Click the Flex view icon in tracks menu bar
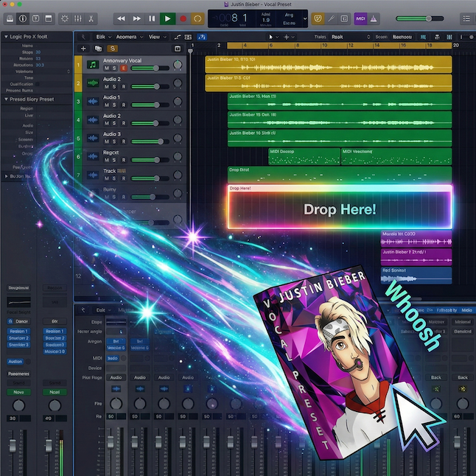 (x=188, y=37)
